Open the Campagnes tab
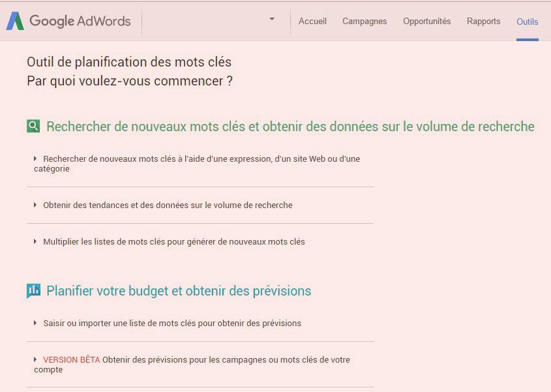 coord(365,22)
